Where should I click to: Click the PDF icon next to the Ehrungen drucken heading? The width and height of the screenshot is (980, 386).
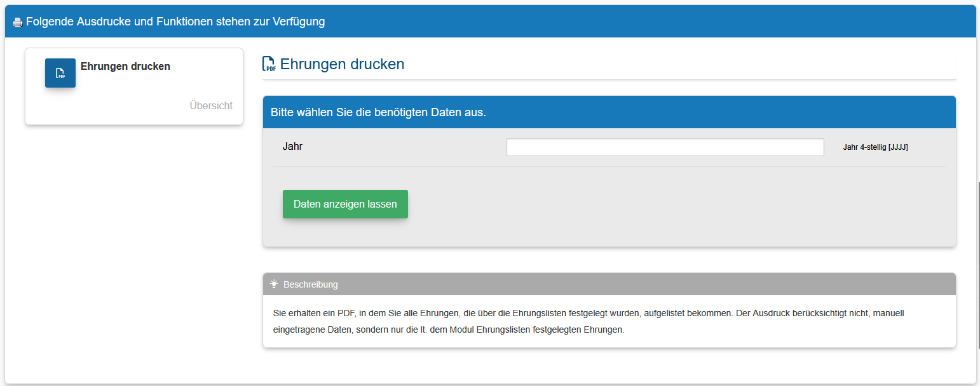pyautogui.click(x=269, y=64)
